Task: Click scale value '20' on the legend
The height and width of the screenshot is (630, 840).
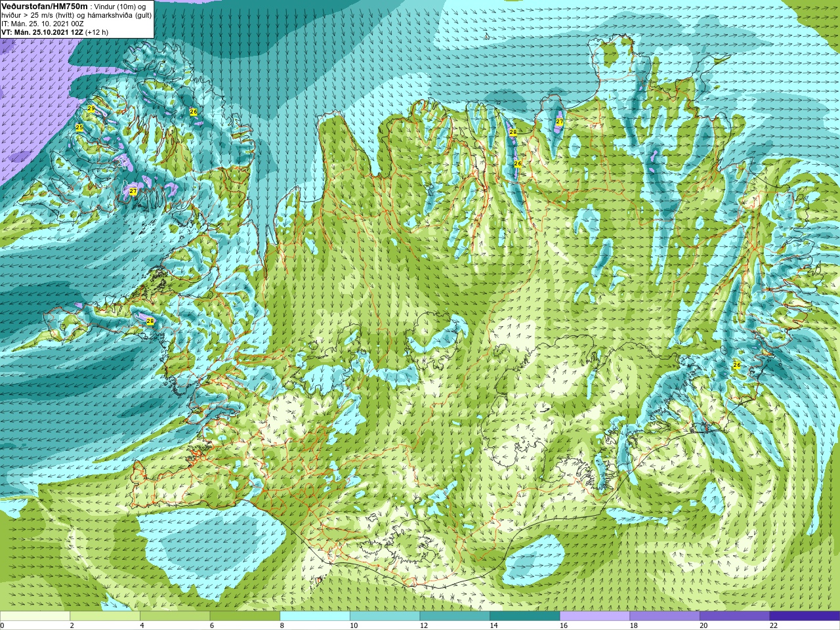Action: [704, 625]
